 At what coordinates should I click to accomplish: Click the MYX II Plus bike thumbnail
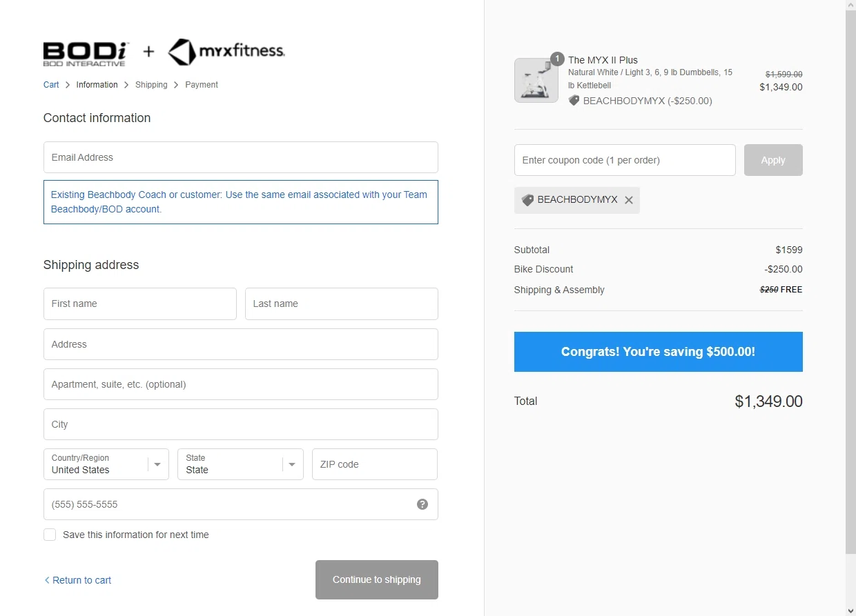(536, 81)
